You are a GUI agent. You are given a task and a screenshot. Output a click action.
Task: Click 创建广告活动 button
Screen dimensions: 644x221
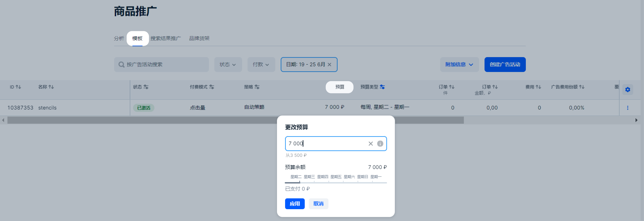[x=505, y=65]
